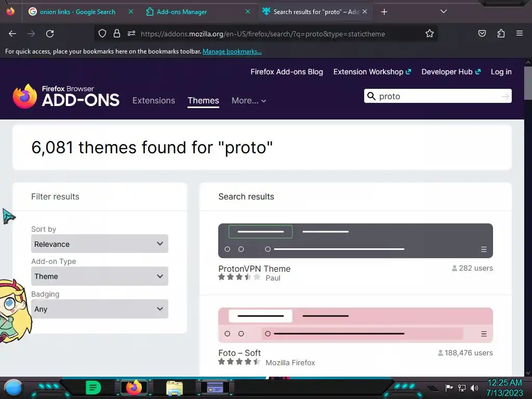
Task: Open the Extensions puzzle icon in toolbar
Action: 501,33
